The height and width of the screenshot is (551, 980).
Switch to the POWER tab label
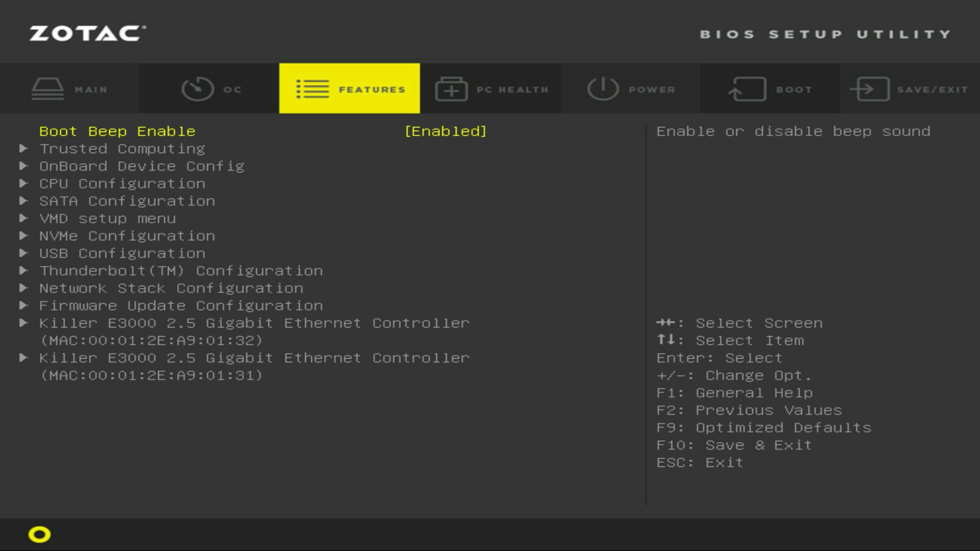pyautogui.click(x=651, y=89)
